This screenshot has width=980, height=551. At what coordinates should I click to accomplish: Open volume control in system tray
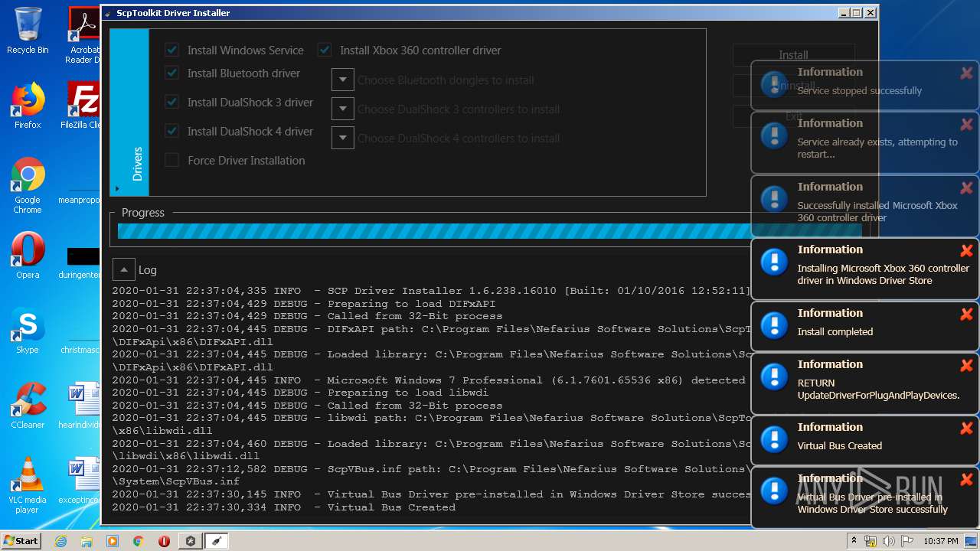[888, 541]
